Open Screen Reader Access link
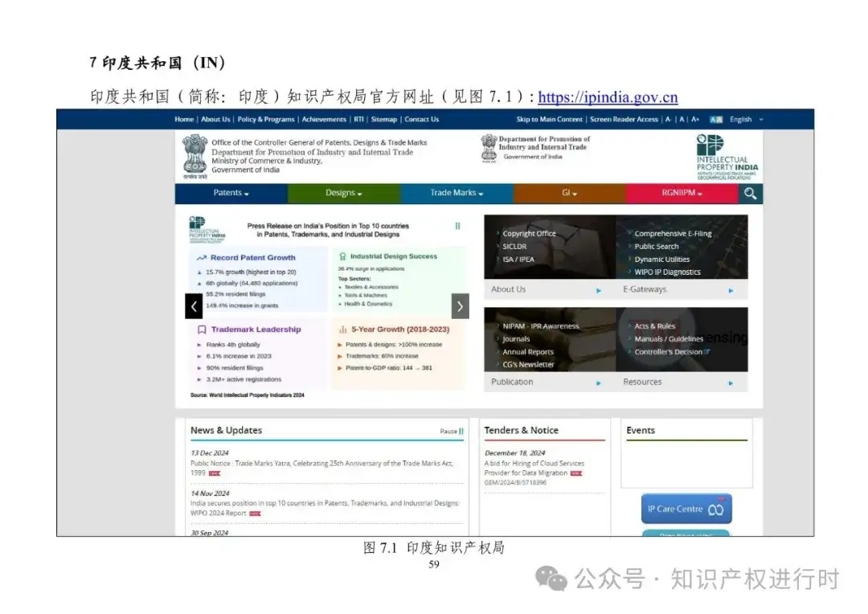 [x=624, y=119]
